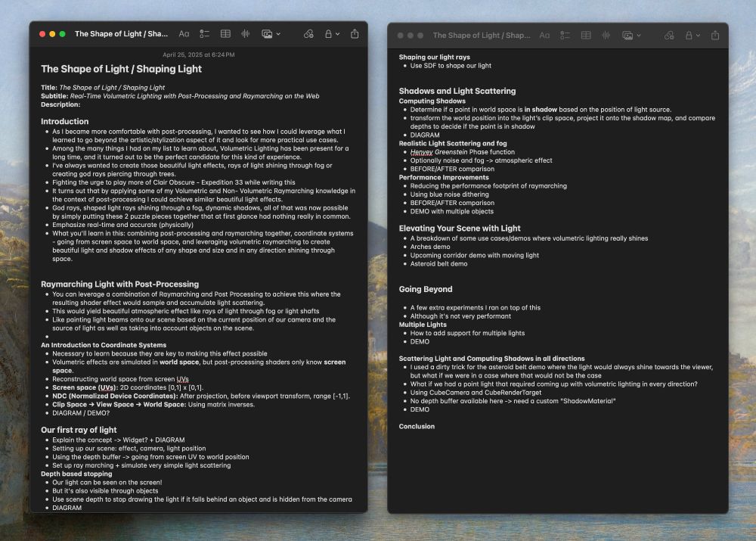The width and height of the screenshot is (756, 541).
Task: Click 'Use SDF to shape our light' bullet
Action: pos(451,66)
